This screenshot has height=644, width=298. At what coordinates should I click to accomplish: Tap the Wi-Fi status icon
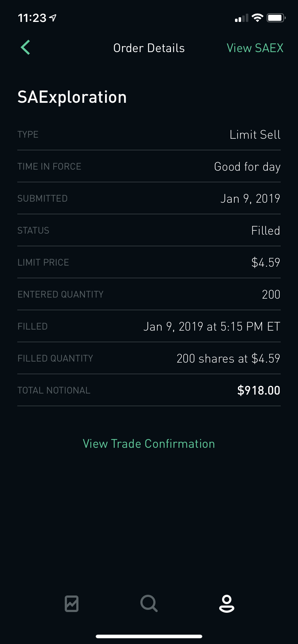(x=257, y=18)
